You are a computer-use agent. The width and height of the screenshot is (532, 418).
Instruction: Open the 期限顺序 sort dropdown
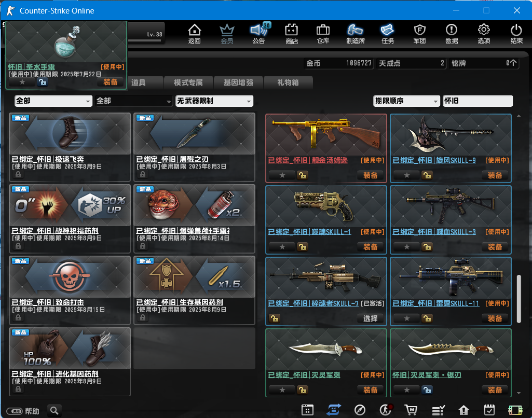[x=406, y=101]
